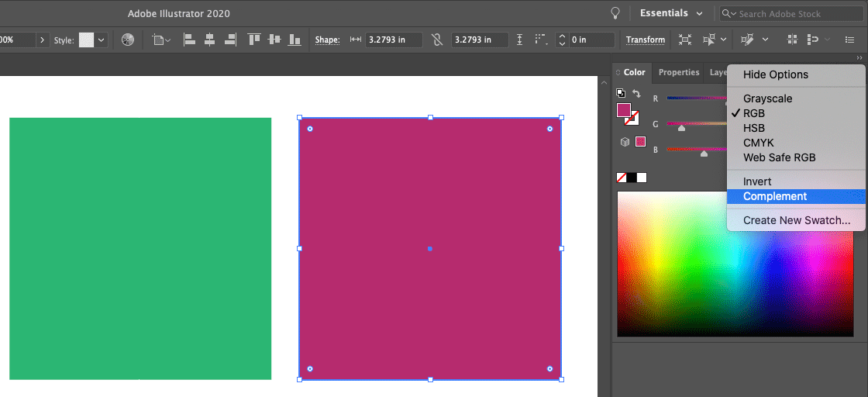The width and height of the screenshot is (868, 397).
Task: Open Select Similar Objects options arrow
Action: [x=724, y=40]
